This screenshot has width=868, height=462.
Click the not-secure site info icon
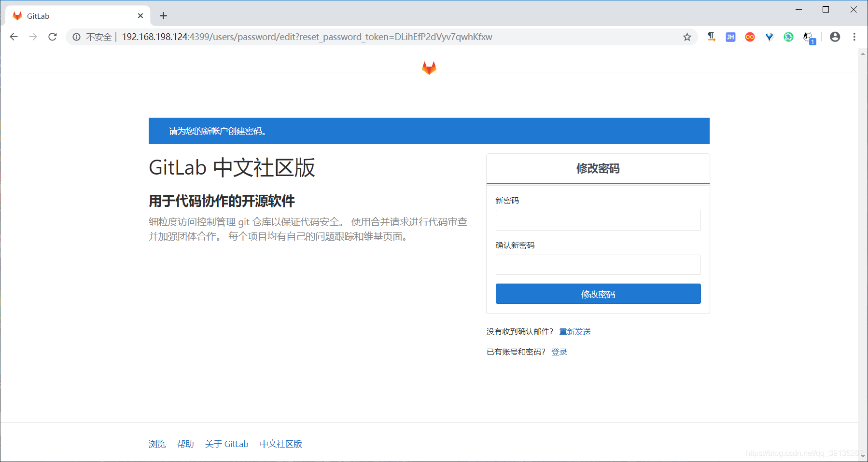(x=76, y=37)
